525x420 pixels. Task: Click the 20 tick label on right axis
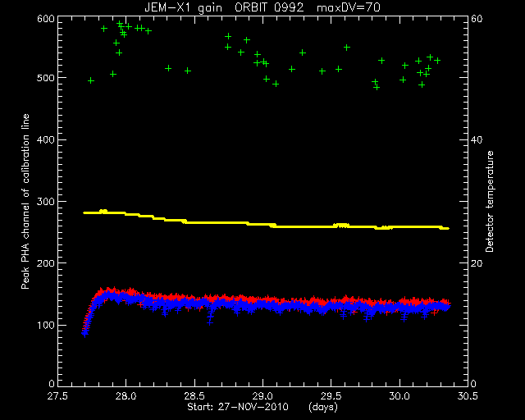tap(477, 263)
